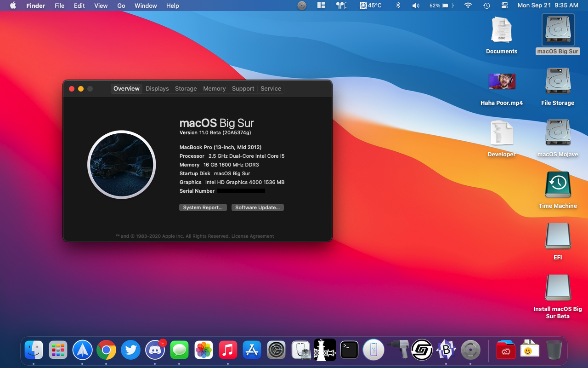Open Google Chrome from the Dock
Viewport: 588px width, 368px height.
(x=106, y=350)
